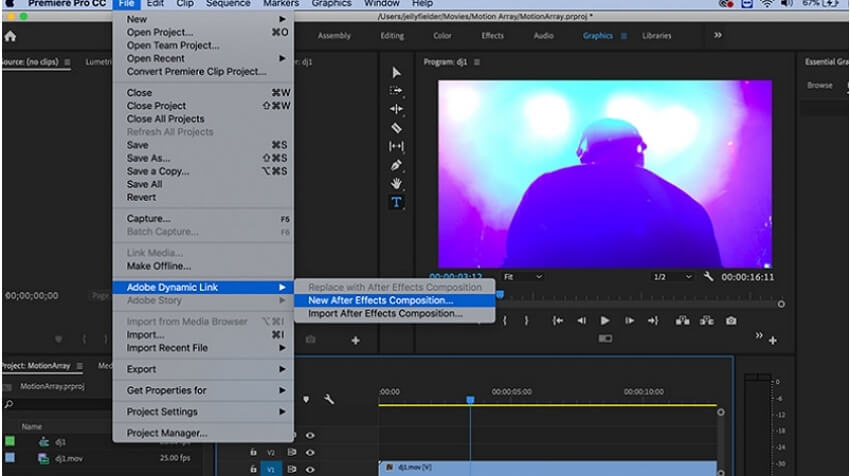Step forward one frame
This screenshot has width=850, height=476.
pos(629,321)
